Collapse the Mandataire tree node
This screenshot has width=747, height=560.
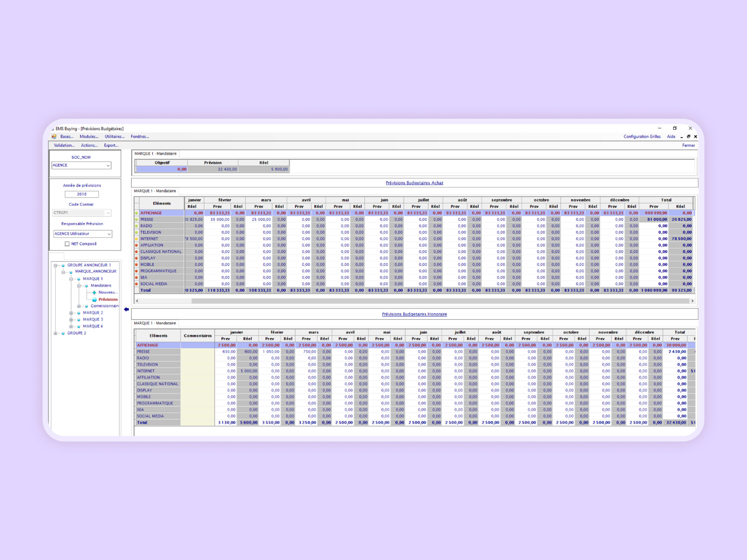[79, 286]
